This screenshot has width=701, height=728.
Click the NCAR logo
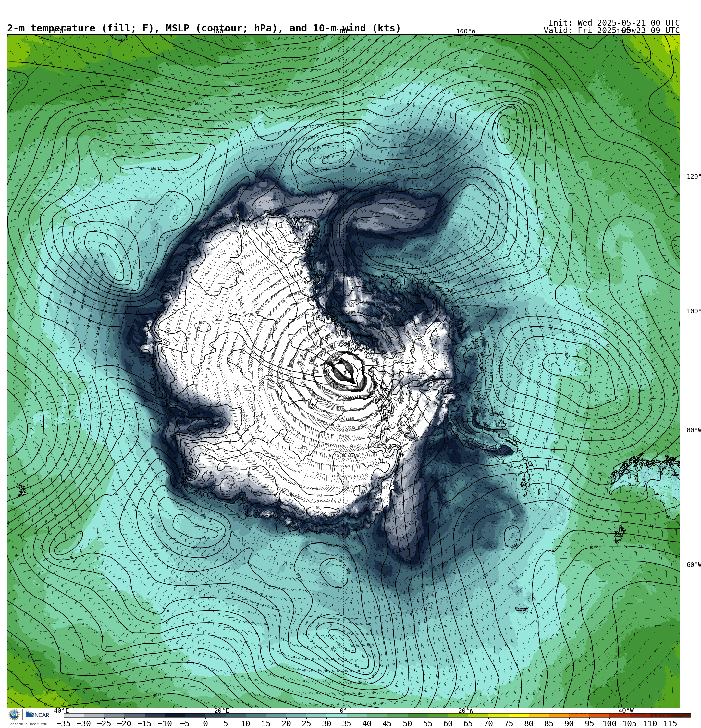point(37,715)
